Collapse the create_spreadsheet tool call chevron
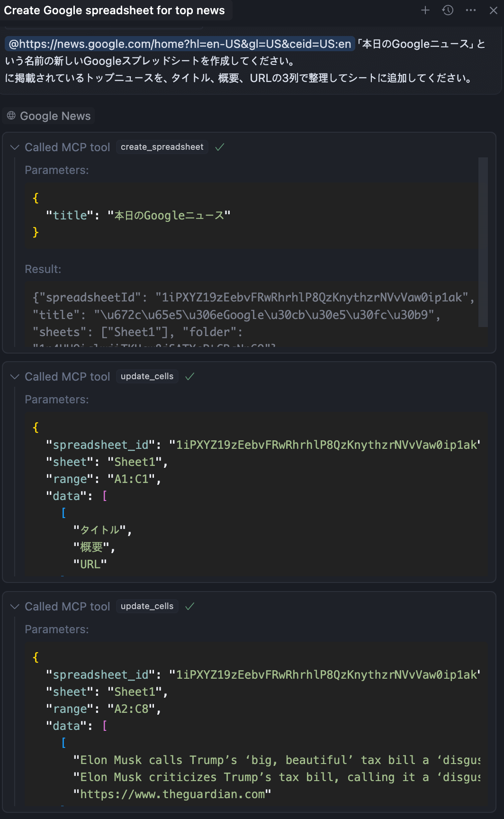The image size is (504, 819). click(x=15, y=147)
